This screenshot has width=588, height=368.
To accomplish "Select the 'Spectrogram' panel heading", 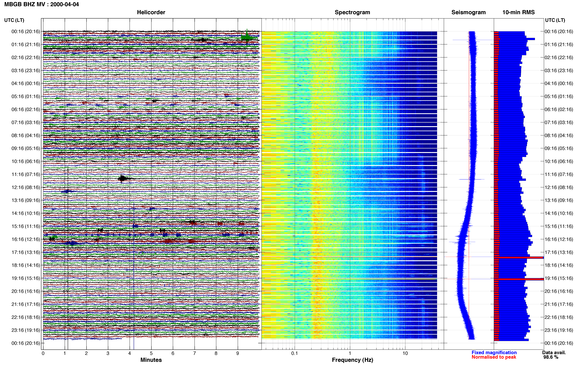I will [x=352, y=12].
